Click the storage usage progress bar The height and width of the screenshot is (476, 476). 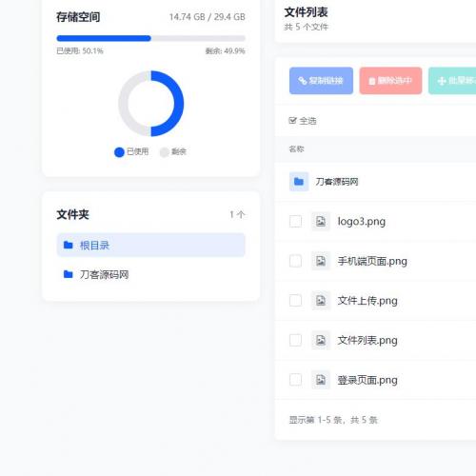click(x=150, y=38)
